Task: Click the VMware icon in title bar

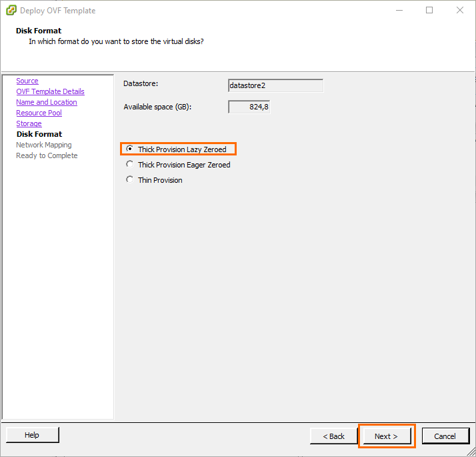Action: tap(10, 11)
